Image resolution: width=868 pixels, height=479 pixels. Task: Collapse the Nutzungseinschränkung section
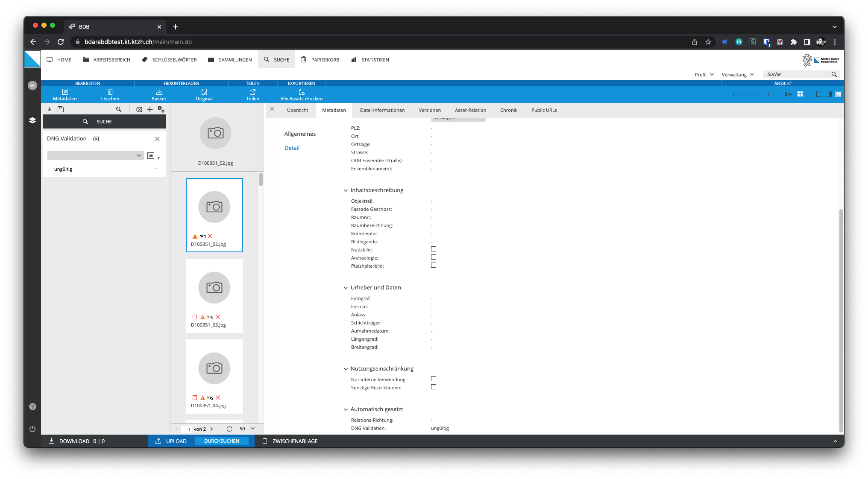coord(346,369)
